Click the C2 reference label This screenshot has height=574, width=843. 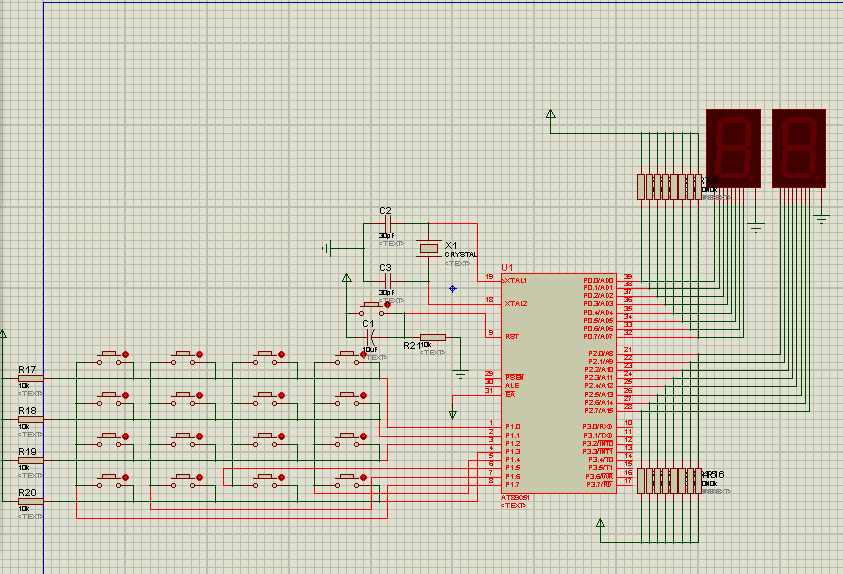click(385, 211)
